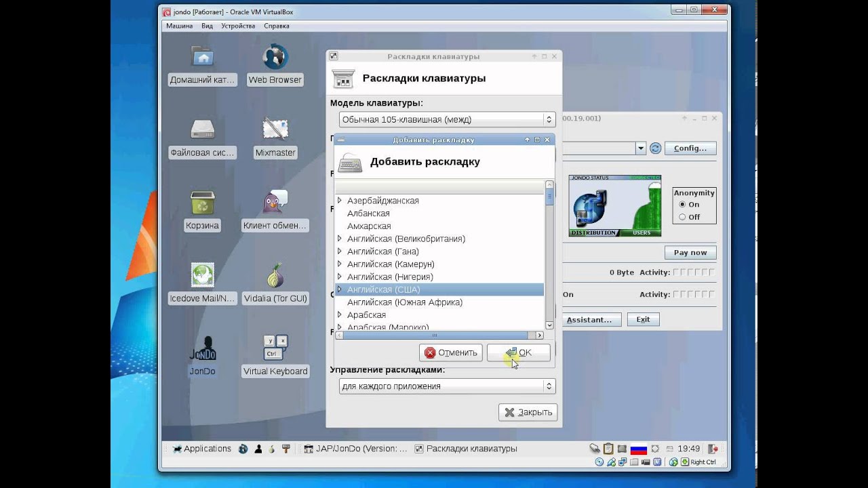Open the Устройства menu in VirtualBox
This screenshot has height=488, width=868.
point(238,26)
